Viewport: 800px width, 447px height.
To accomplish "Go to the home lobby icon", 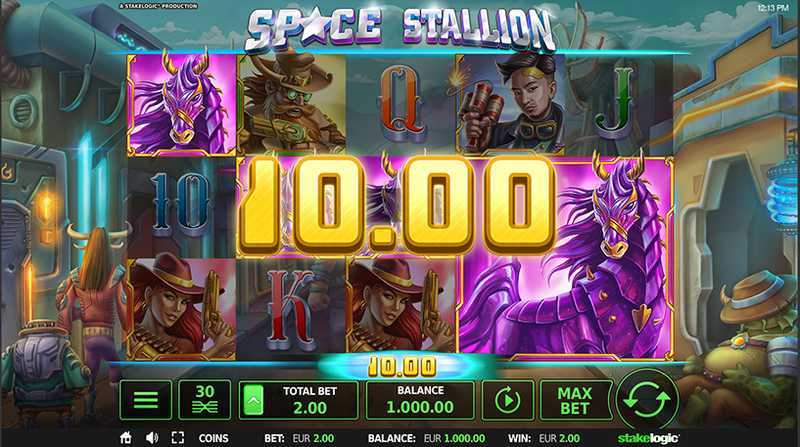I will pos(126,438).
